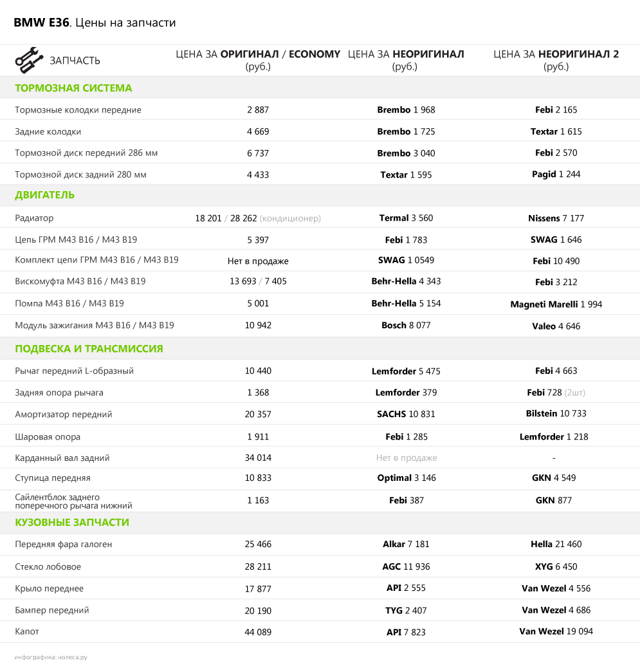Select the Капот part name
640x672 pixels.
pyautogui.click(x=27, y=631)
